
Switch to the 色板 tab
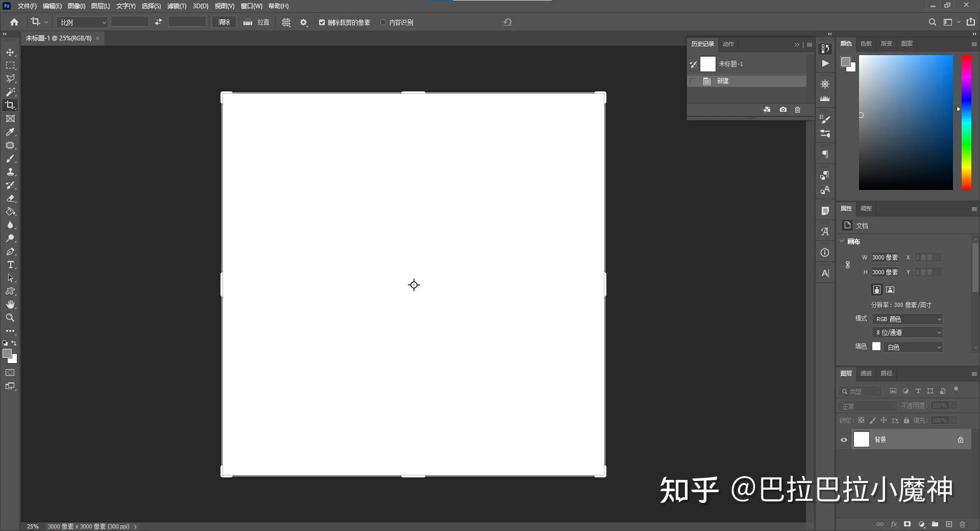[866, 43]
